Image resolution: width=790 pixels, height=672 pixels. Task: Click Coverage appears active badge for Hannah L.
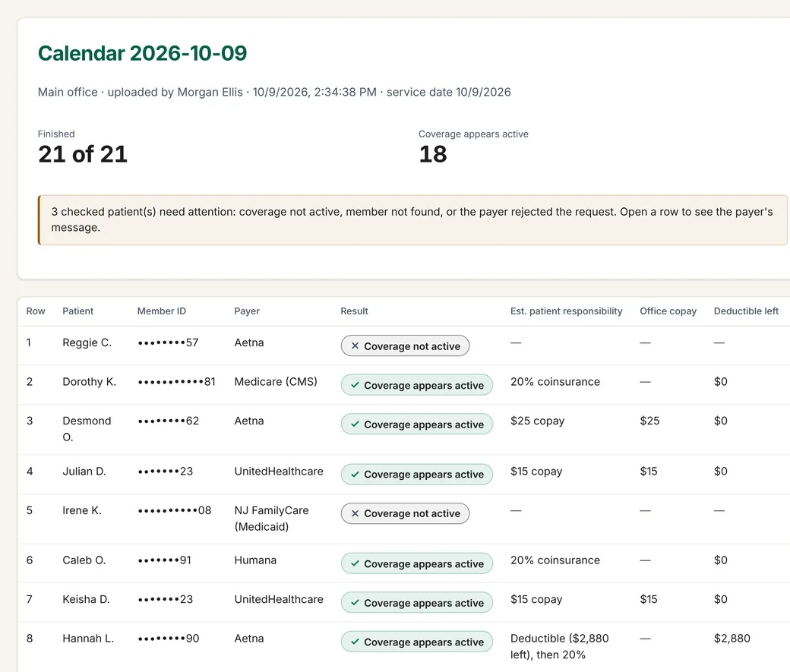click(x=417, y=642)
